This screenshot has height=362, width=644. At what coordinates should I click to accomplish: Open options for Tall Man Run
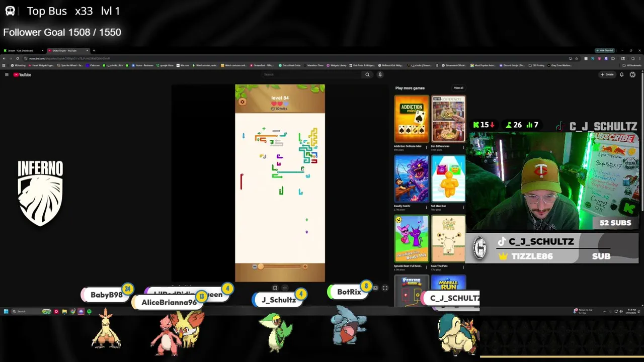tap(463, 207)
